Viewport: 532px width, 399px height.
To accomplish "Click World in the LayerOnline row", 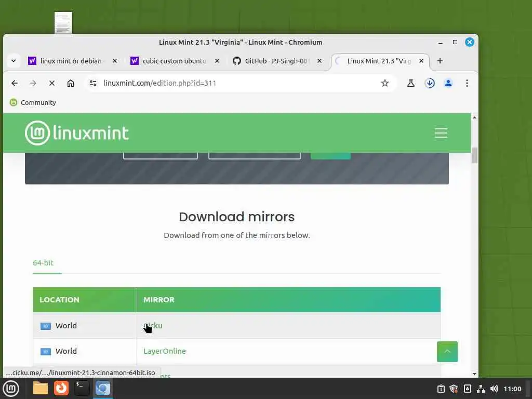I will [x=66, y=351].
